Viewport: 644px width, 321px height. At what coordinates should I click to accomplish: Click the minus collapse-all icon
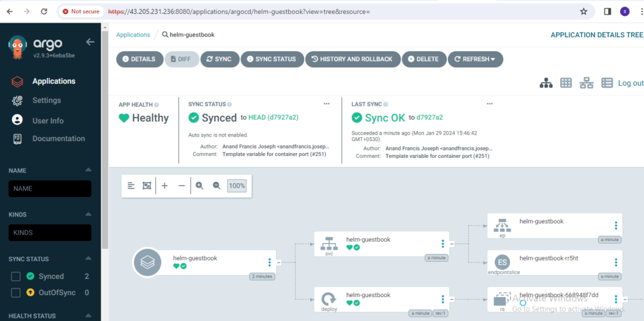tap(182, 186)
